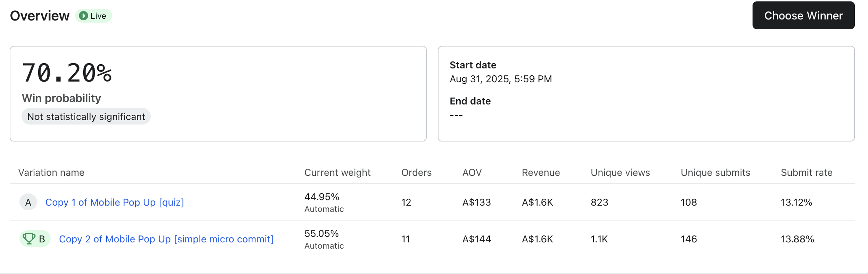
Task: Click the Choose Winner button
Action: coord(803,16)
